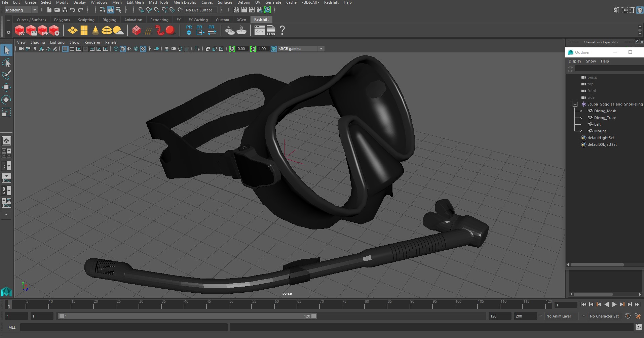Image resolution: width=644 pixels, height=338 pixels.
Task: Activate the Paint selection tool
Action: (6, 75)
